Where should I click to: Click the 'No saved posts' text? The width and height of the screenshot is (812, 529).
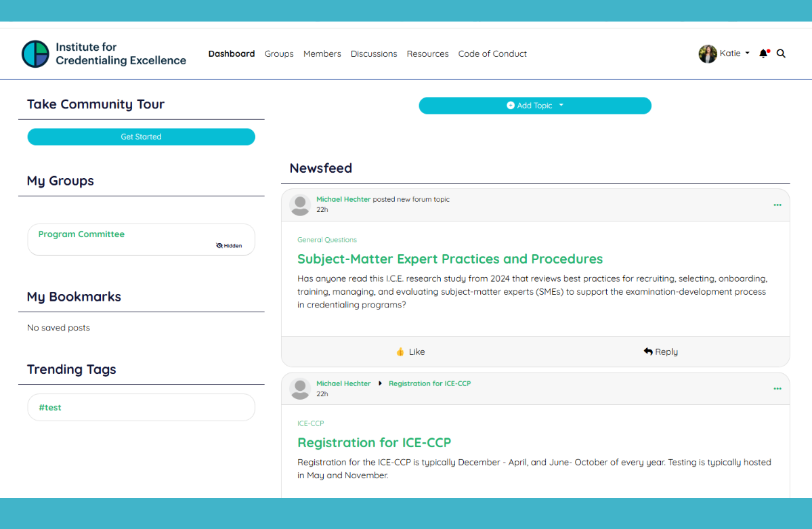click(x=58, y=327)
